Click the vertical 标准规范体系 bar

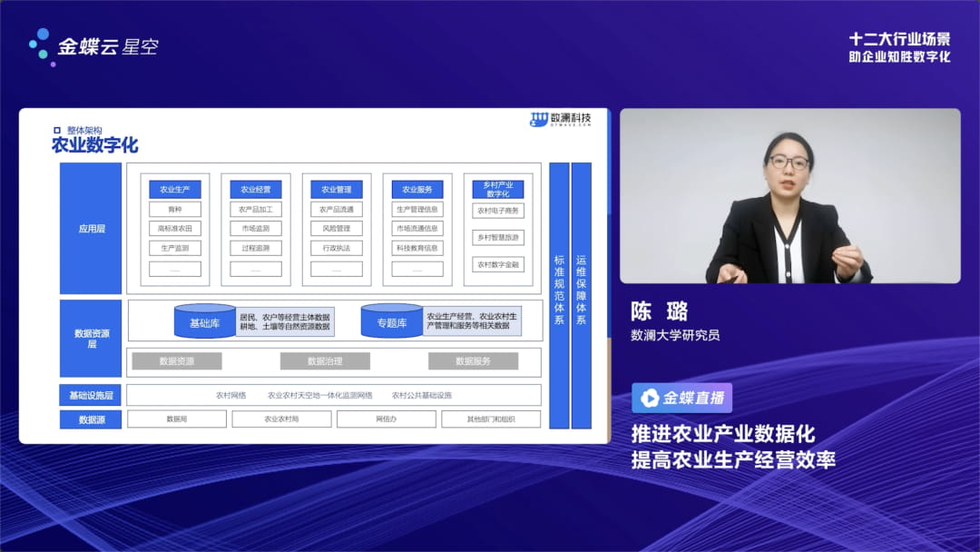click(559, 296)
